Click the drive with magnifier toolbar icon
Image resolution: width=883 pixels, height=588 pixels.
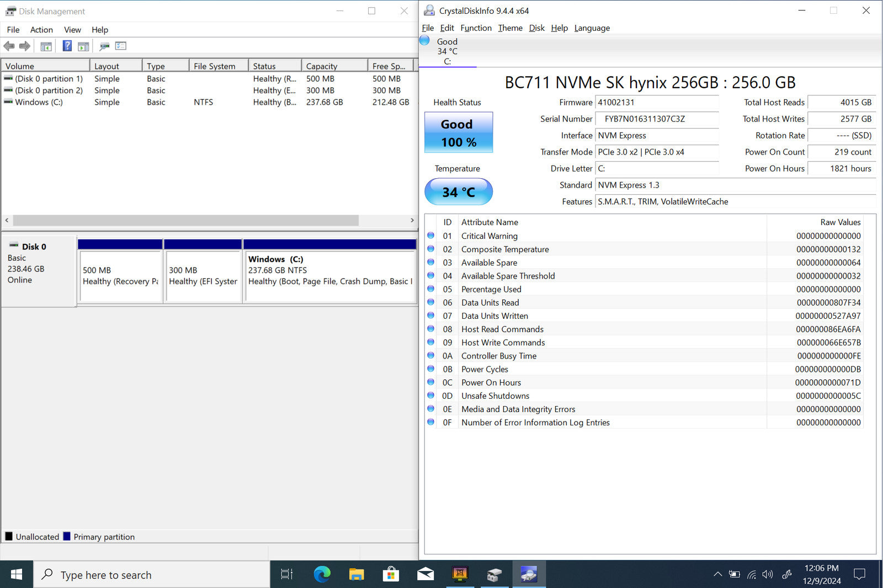(x=104, y=46)
